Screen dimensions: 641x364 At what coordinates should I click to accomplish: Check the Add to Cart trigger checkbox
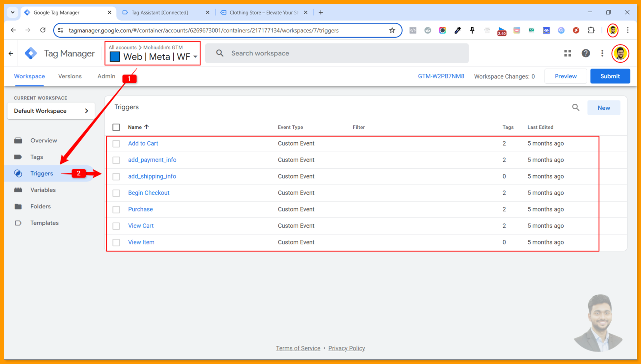click(x=116, y=143)
